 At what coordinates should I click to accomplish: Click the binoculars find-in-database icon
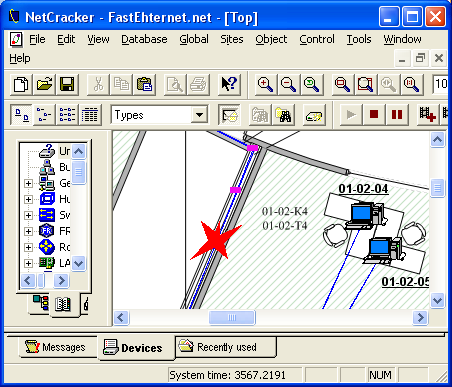coord(283,115)
